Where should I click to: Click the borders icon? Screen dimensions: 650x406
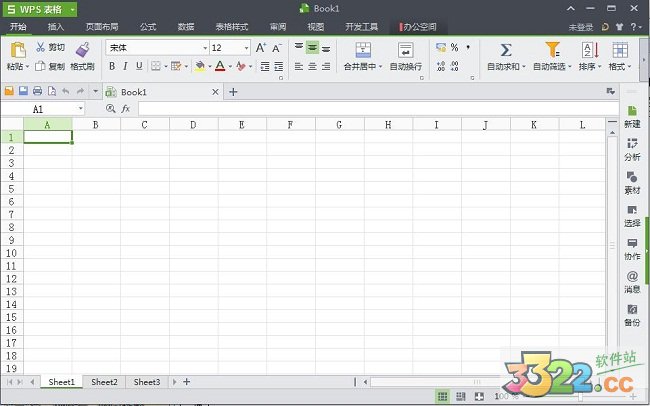click(x=155, y=66)
